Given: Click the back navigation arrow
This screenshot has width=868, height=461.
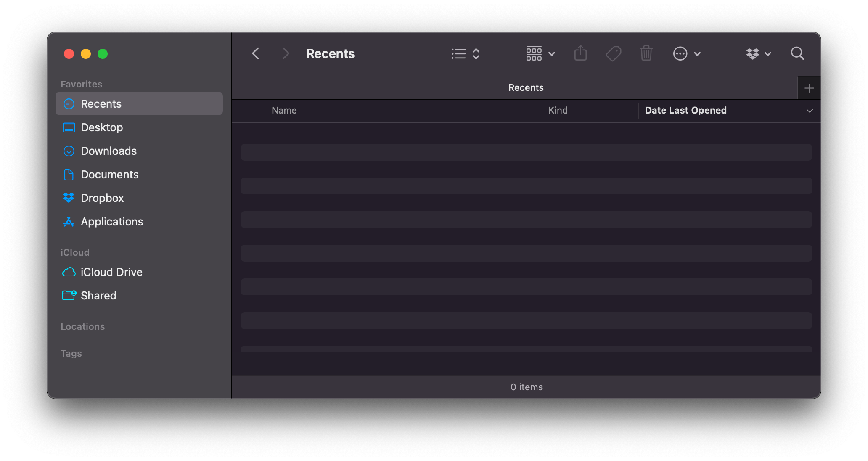Looking at the screenshot, I should pos(255,53).
